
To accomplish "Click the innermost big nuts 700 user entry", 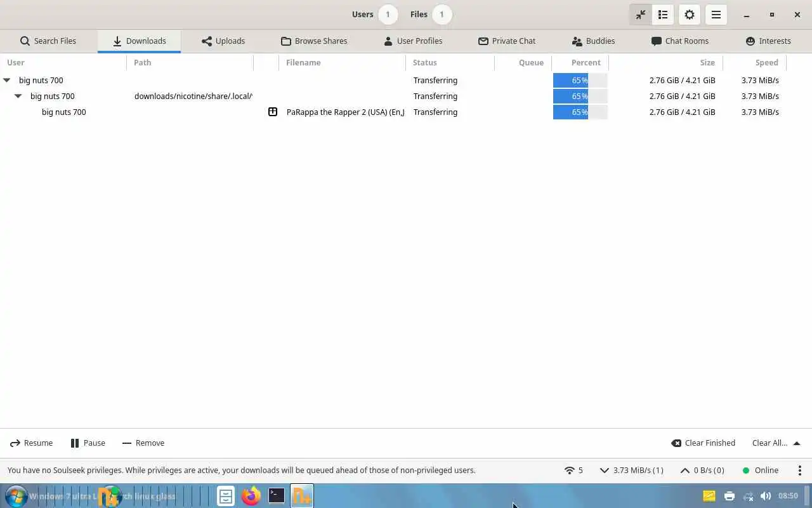I will click(x=63, y=112).
